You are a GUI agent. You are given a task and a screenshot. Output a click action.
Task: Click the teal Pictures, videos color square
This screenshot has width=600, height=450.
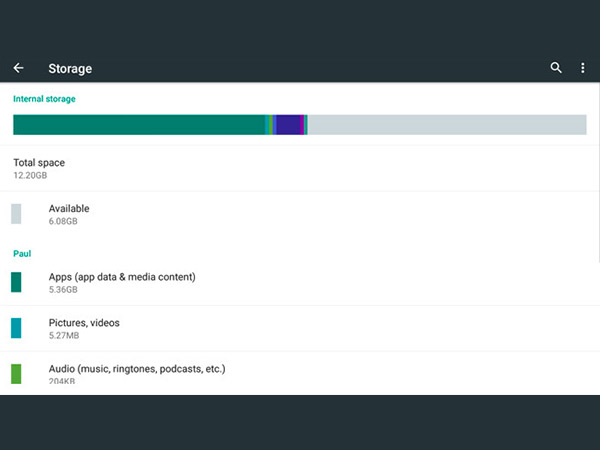click(x=16, y=328)
